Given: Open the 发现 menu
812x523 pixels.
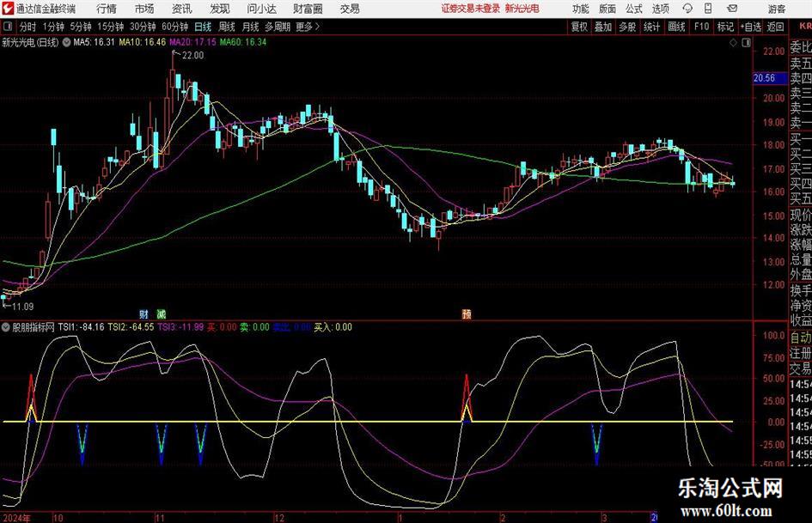Looking at the screenshot, I should (x=220, y=9).
